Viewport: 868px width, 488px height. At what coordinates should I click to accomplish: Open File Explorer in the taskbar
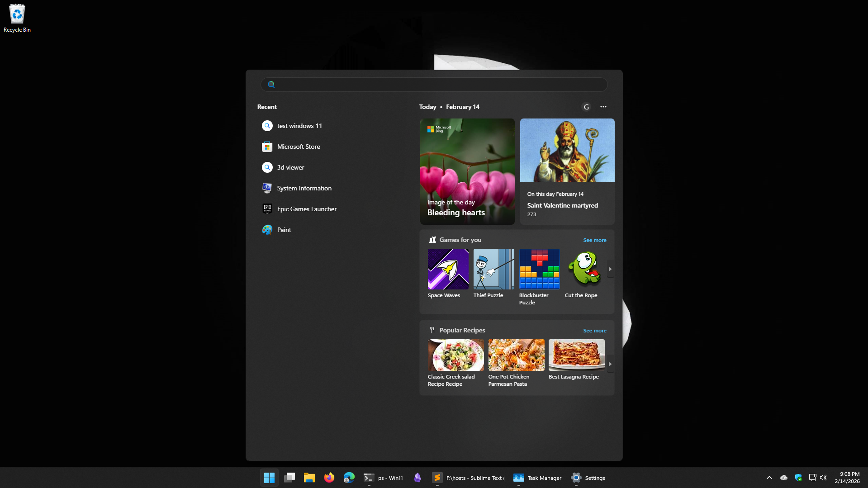point(309,478)
